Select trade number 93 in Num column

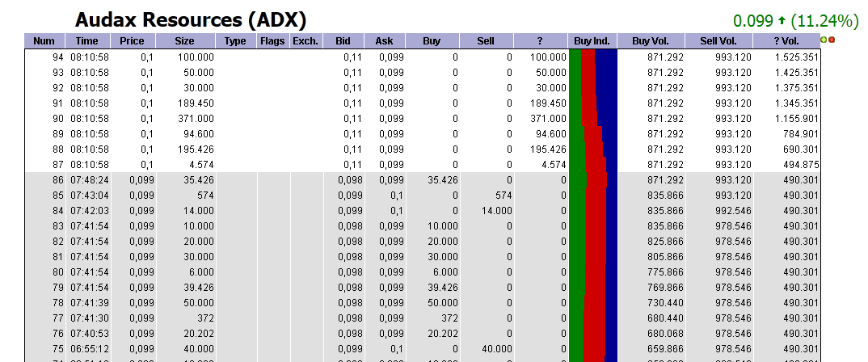(59, 73)
